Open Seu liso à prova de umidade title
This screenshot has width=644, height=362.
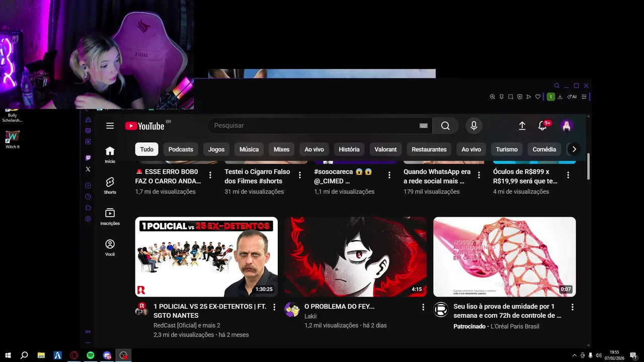(507, 311)
